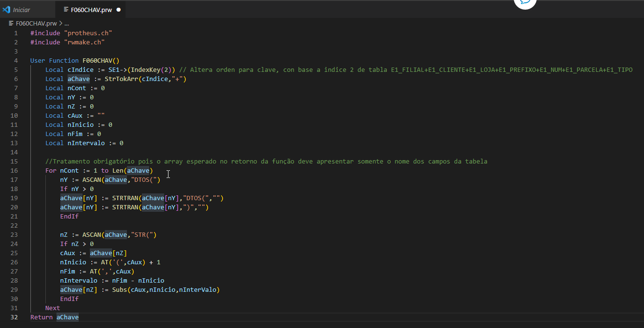Click line number 16 in the gutter
The image size is (644, 328).
[14, 170]
